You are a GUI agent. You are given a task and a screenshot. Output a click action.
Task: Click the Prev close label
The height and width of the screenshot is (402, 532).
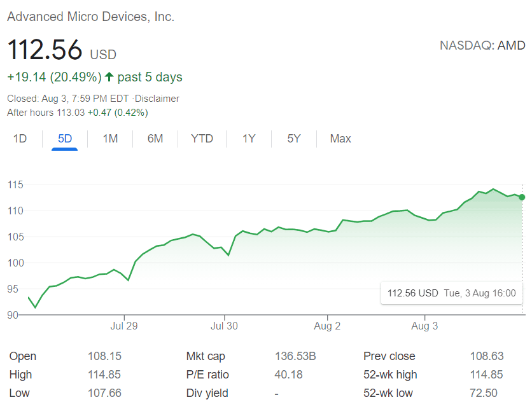389,356
